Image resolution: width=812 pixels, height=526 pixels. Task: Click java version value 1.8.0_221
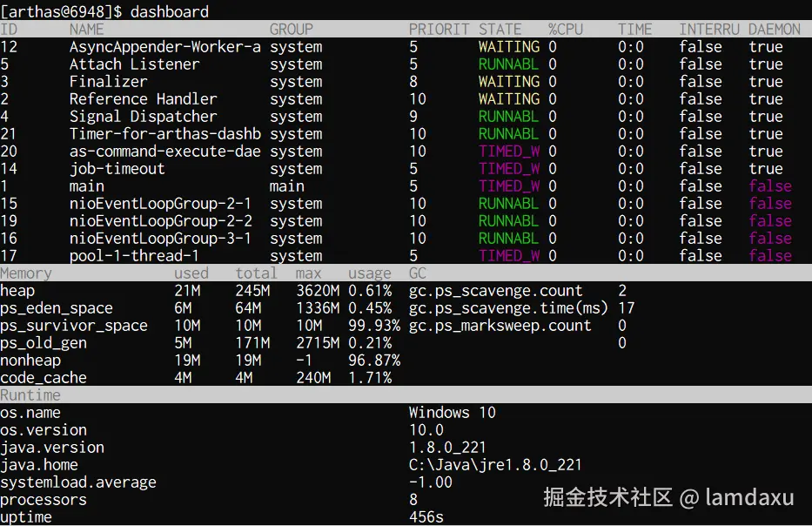[x=447, y=448]
